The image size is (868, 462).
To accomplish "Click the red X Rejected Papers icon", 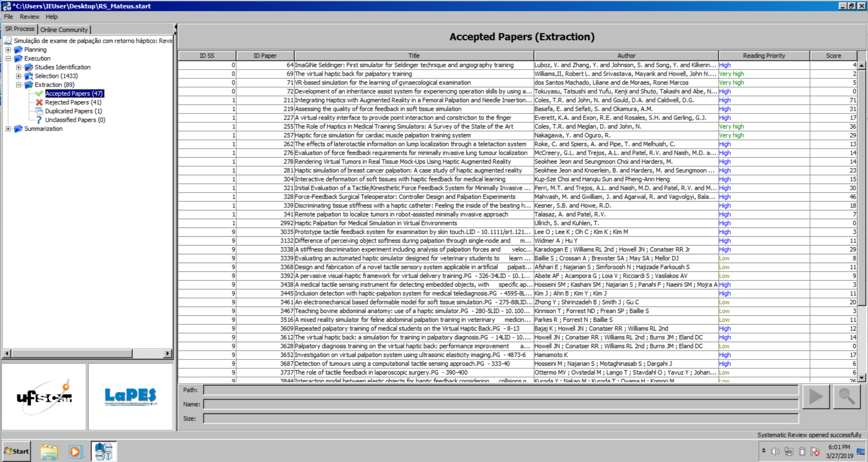I will 39,102.
